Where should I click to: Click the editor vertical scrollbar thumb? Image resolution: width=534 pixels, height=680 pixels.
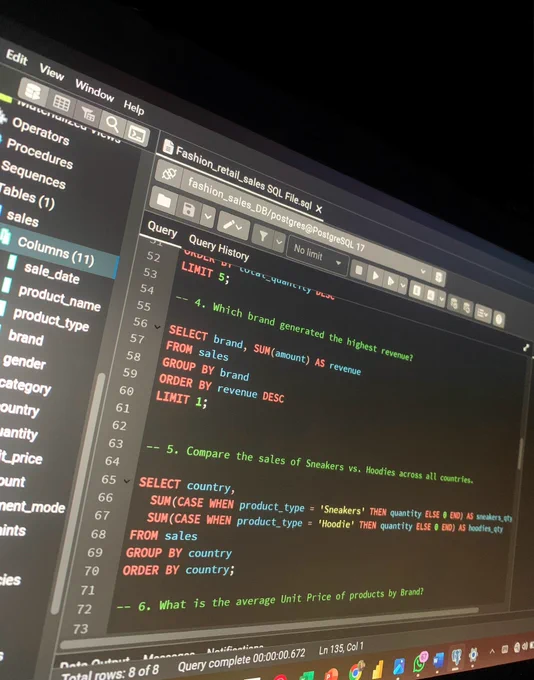click(520, 454)
